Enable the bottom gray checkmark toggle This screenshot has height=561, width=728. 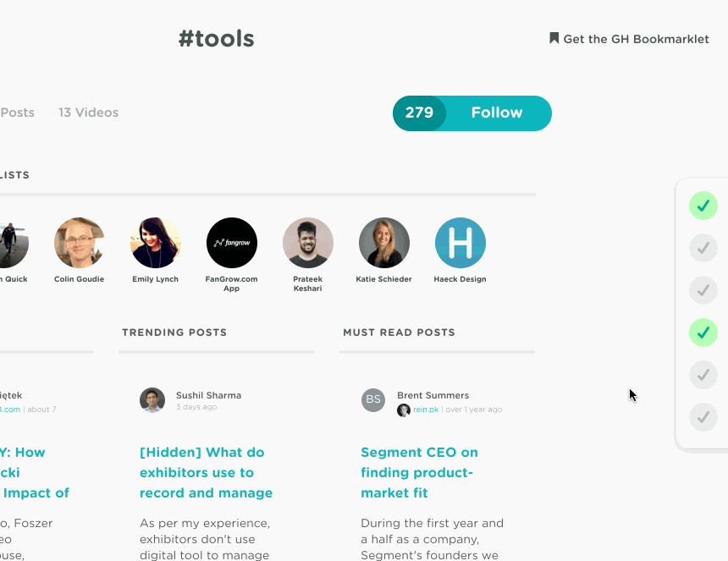click(x=703, y=417)
